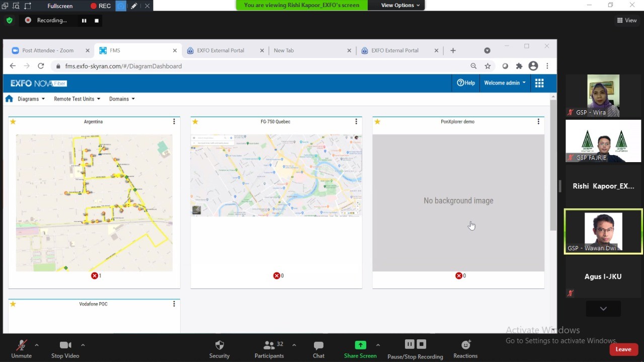Viewport: 644px width, 362px height.
Task: Open the PonXplorer demo card three-dot menu
Action: [538, 122]
